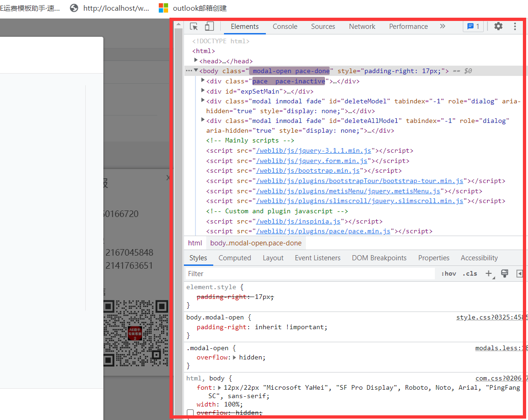Select body.modal-open.pace-done breadcrumb
Viewport: 528px width, 420px height.
pyautogui.click(x=256, y=243)
